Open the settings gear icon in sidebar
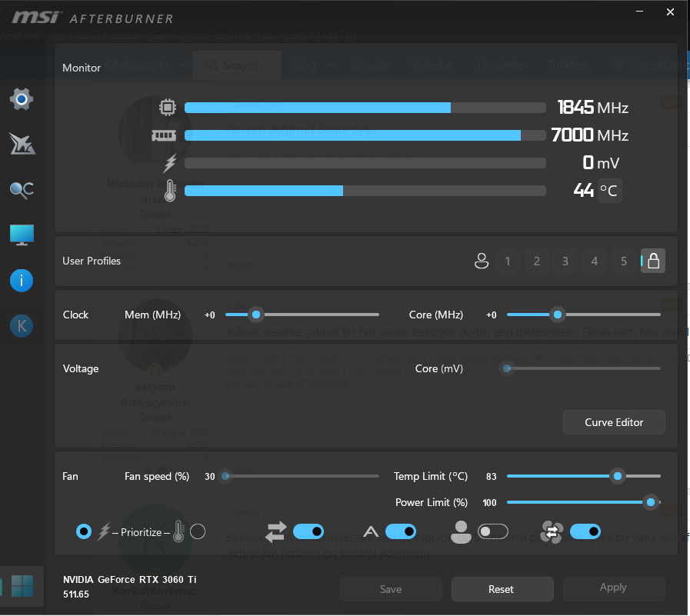The height and width of the screenshot is (616, 690). coord(21,99)
